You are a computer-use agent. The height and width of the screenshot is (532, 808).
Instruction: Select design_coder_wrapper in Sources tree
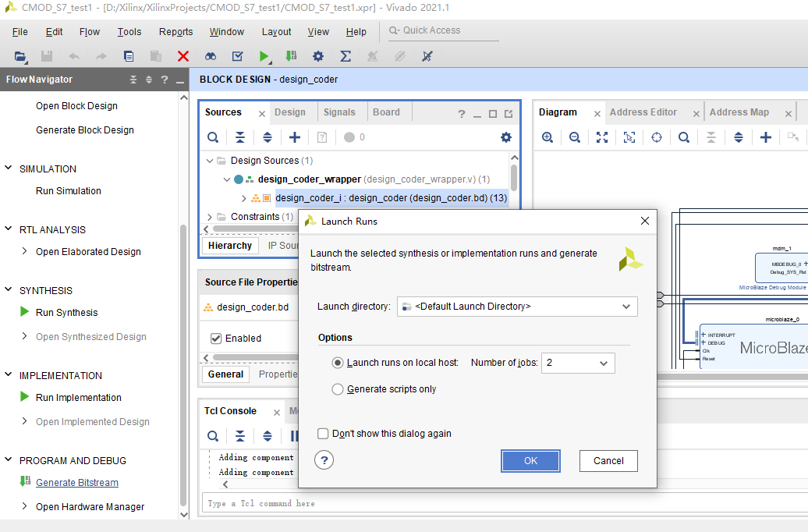point(309,179)
